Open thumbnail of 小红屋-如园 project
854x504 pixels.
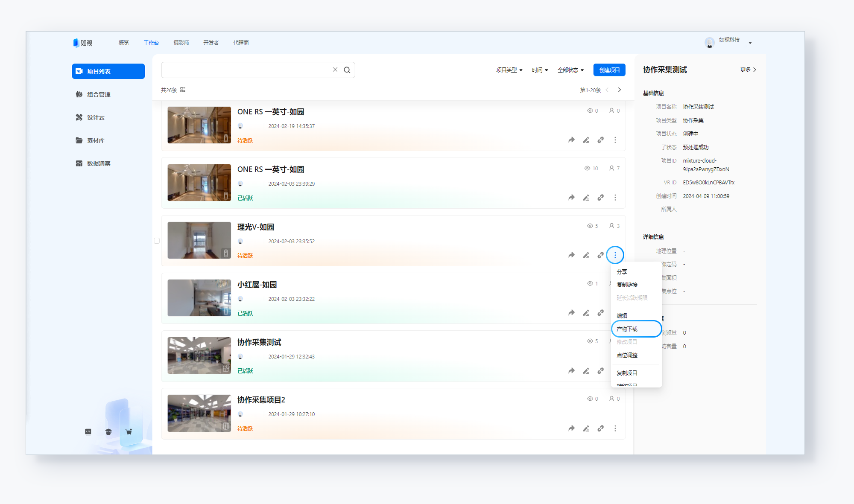pos(199,298)
